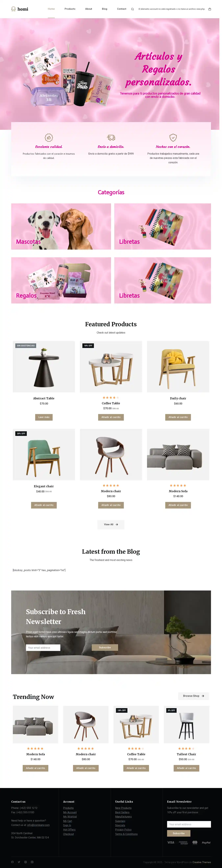Click the YouTube icon in footer

point(32,862)
